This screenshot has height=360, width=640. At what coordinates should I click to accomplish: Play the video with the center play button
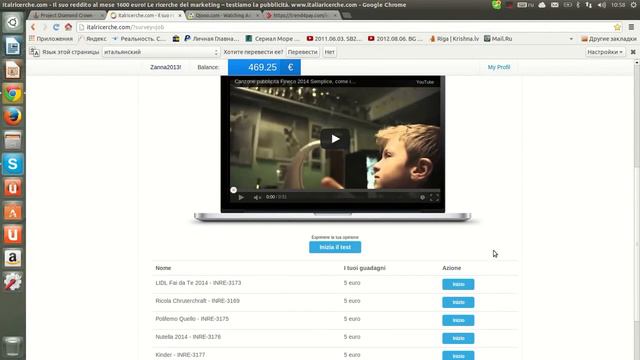pos(335,139)
